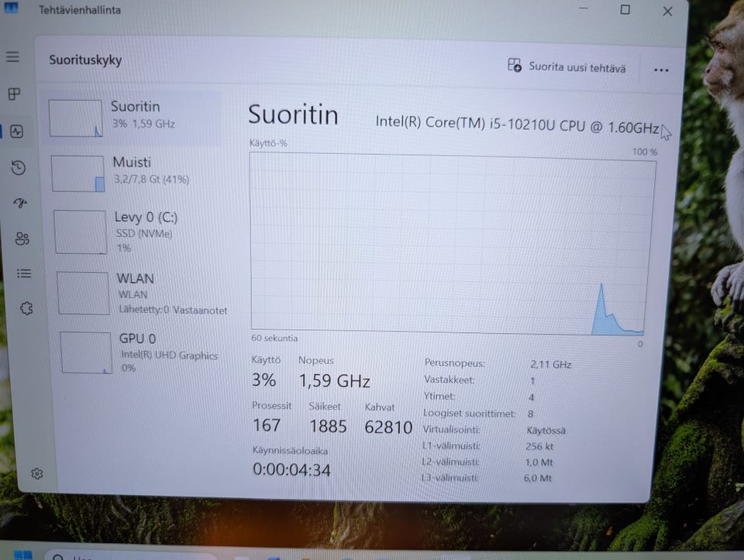Open the Startup apps page icon

pyautogui.click(x=20, y=203)
